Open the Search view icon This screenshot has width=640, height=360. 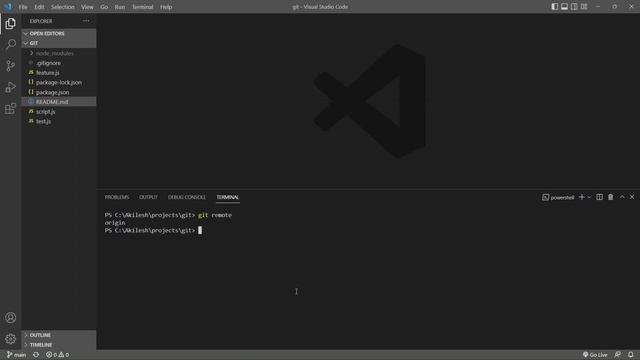click(x=11, y=44)
